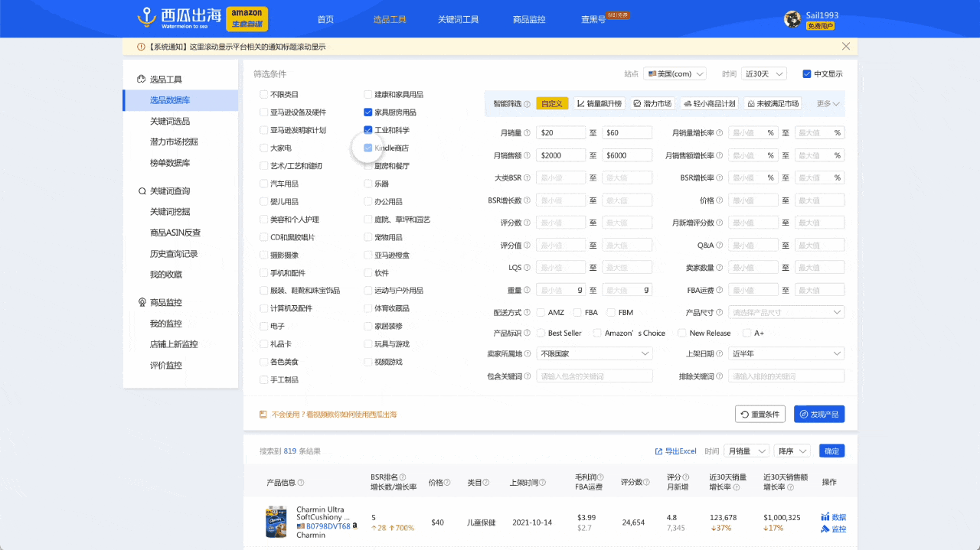Check the Best Seller product badge
Viewport: 980px width, 550px height.
[541, 334]
